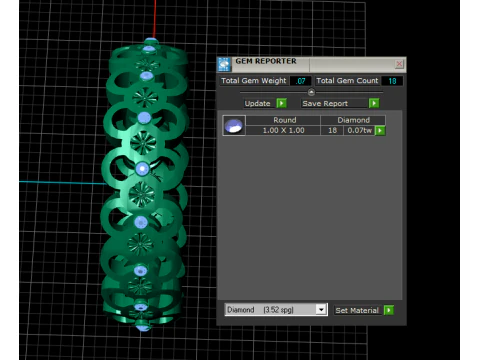
Task: Close the Gem Reporter panel
Action: (x=399, y=64)
